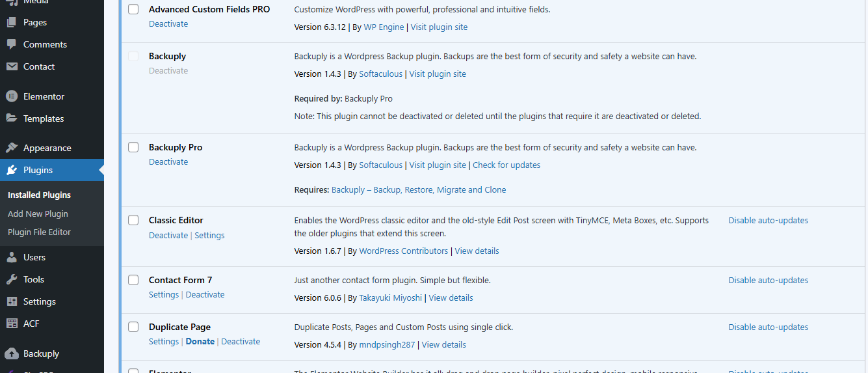Image resolution: width=868 pixels, height=373 pixels.
Task: Click the Templates folder icon
Action: (12, 118)
